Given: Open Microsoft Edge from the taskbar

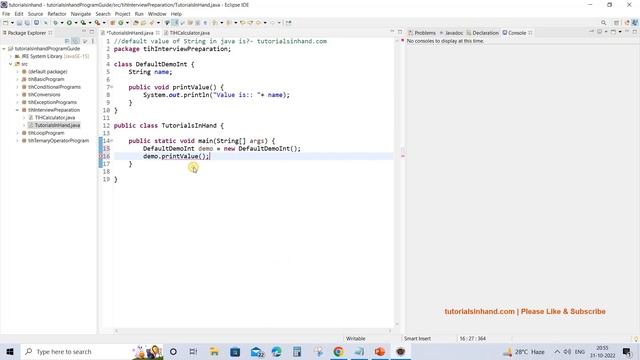Looking at the screenshot, I should click(276, 351).
